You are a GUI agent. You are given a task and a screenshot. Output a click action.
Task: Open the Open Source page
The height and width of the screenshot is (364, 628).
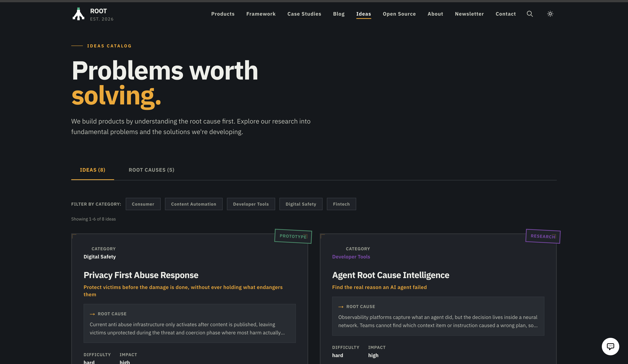coord(399,14)
